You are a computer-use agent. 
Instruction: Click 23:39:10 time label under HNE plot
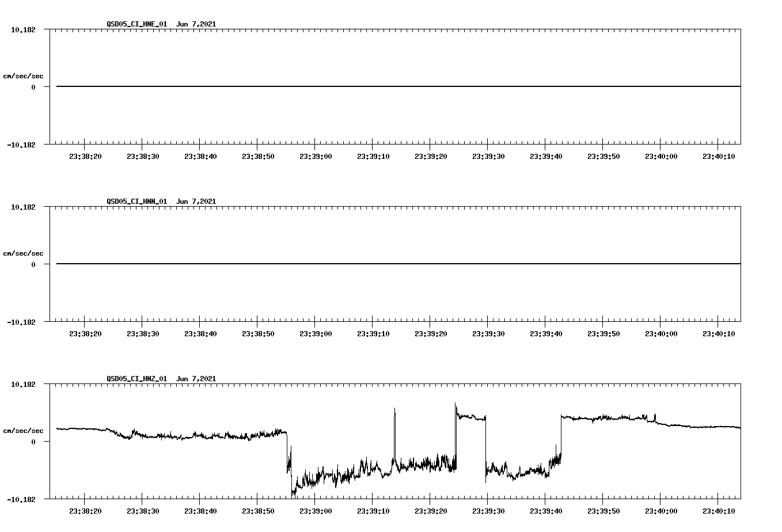point(373,157)
